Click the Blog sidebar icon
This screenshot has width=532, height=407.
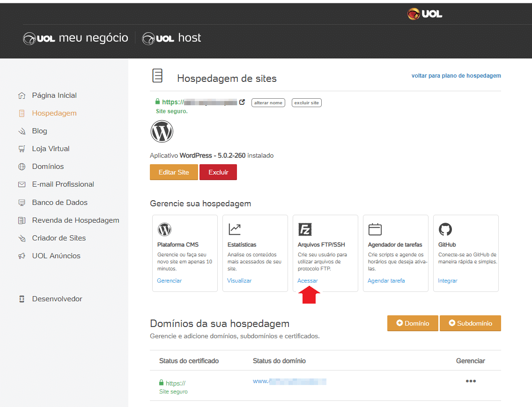tap(22, 131)
